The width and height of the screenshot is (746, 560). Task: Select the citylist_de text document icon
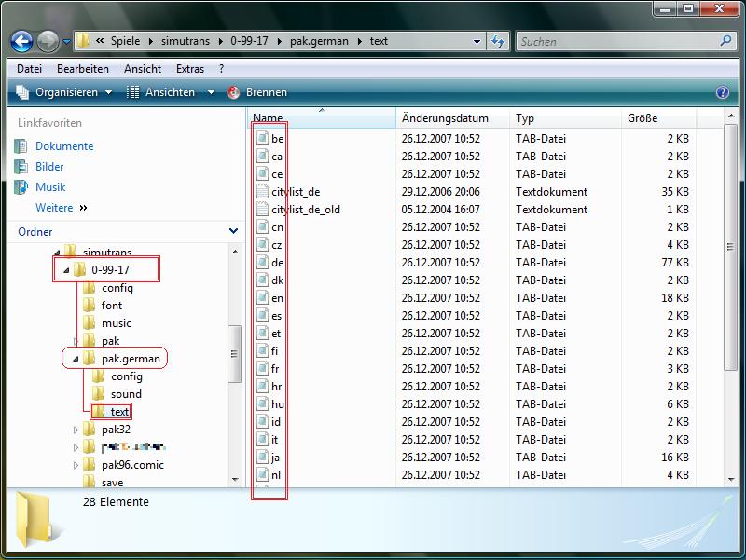click(262, 192)
